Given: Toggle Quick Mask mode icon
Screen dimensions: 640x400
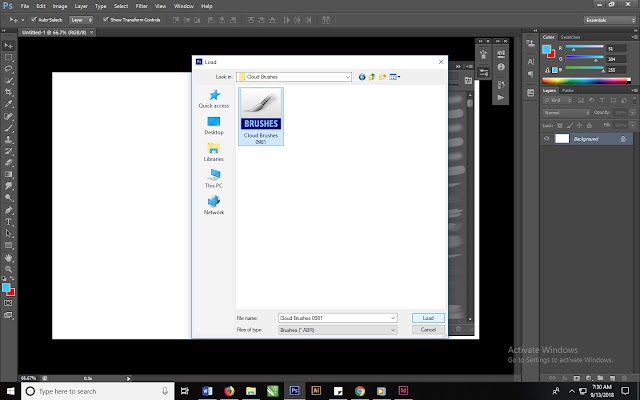Looking at the screenshot, I should pyautogui.click(x=8, y=303).
